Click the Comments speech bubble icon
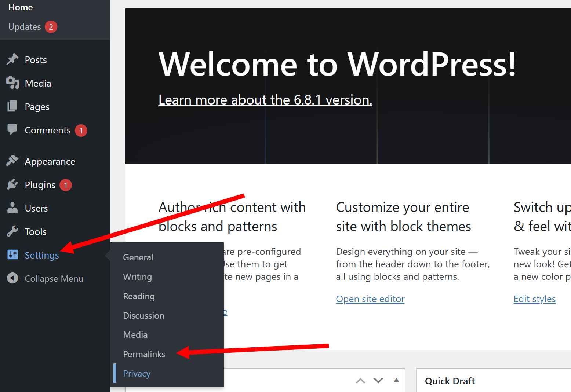Image resolution: width=571 pixels, height=392 pixels. click(12, 129)
